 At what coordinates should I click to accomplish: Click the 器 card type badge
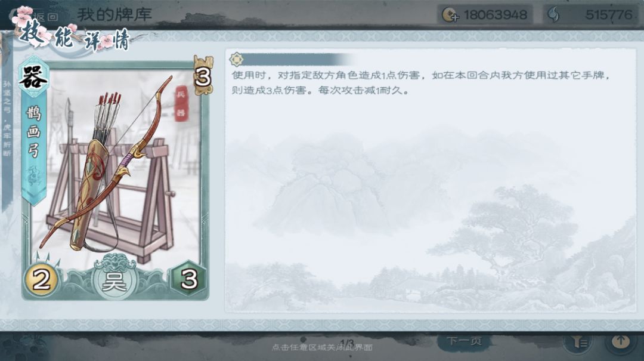point(33,77)
